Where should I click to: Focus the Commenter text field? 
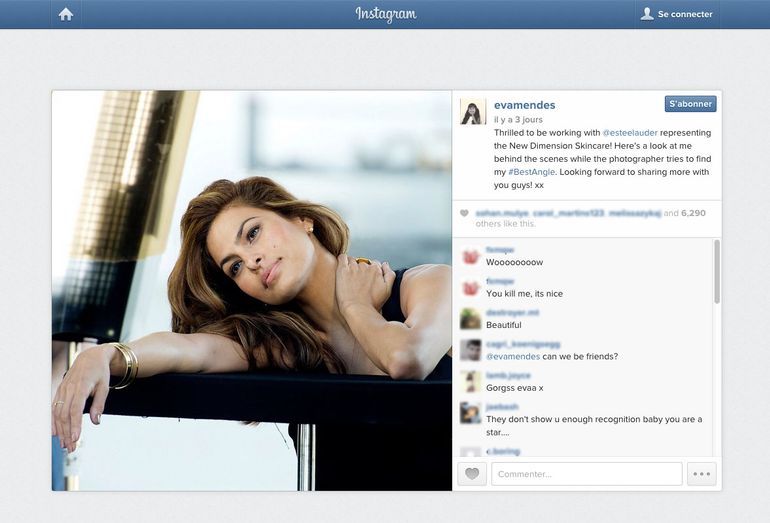[x=586, y=474]
